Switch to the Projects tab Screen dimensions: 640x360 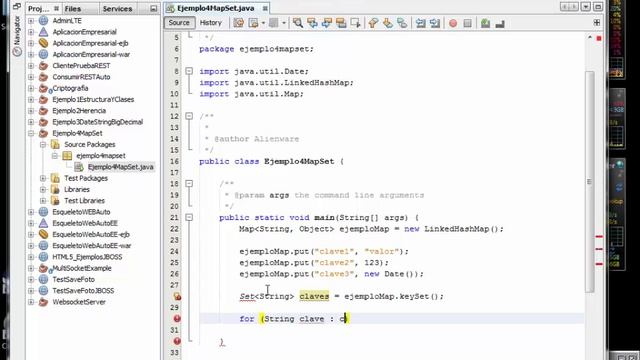pyautogui.click(x=43, y=8)
